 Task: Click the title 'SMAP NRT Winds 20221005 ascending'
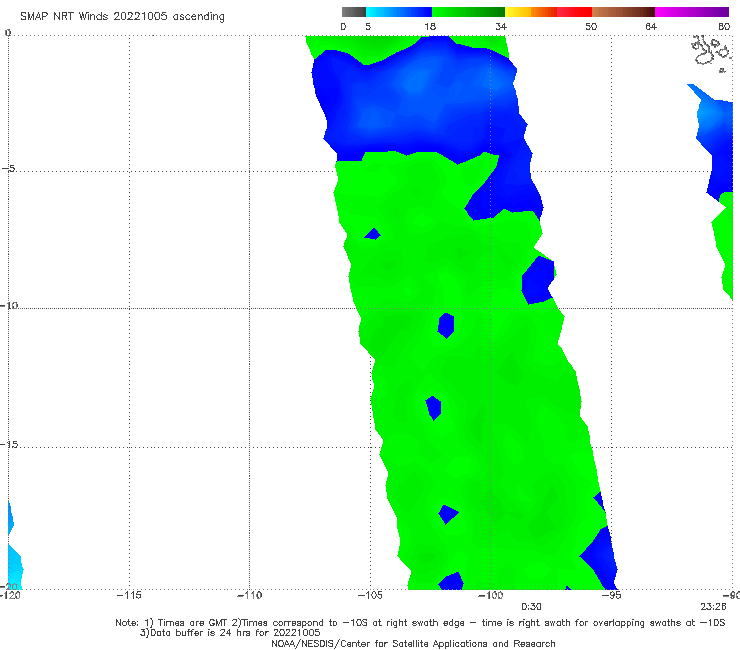122,17
